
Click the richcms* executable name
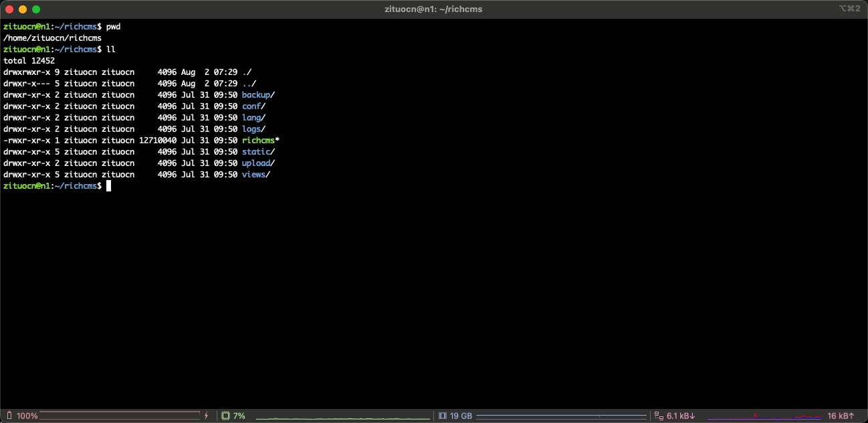click(x=261, y=141)
